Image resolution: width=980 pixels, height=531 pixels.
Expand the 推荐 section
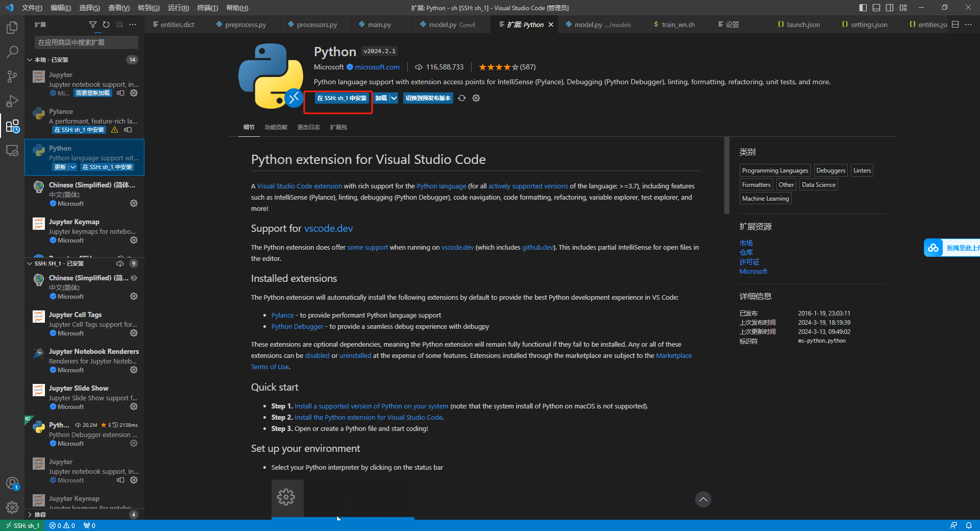[x=30, y=515]
